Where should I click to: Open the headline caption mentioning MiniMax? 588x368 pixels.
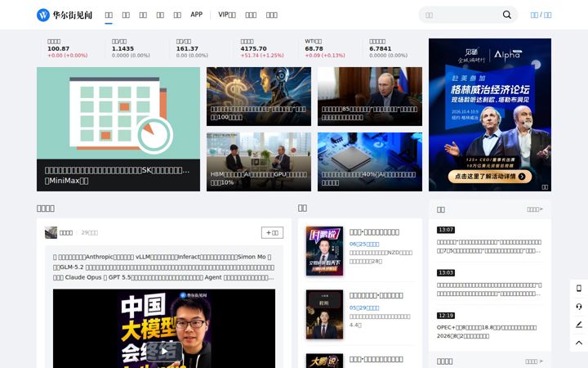[x=118, y=175]
